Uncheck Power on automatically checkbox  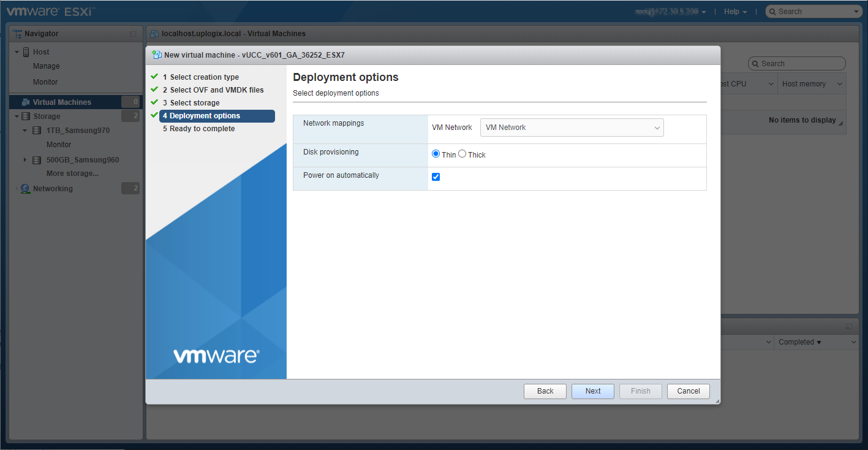point(436,177)
